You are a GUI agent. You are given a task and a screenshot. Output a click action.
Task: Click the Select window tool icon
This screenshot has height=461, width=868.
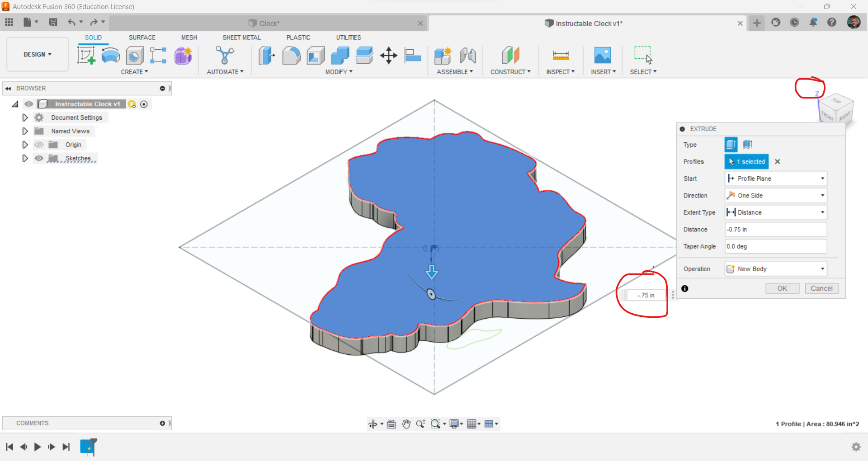pyautogui.click(x=643, y=56)
